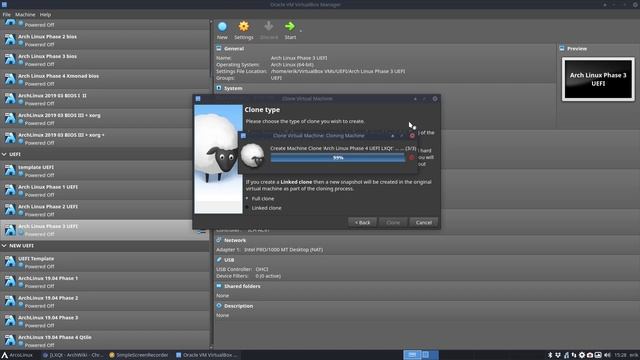
Task: Click the USB section icon
Action: [x=219, y=260]
